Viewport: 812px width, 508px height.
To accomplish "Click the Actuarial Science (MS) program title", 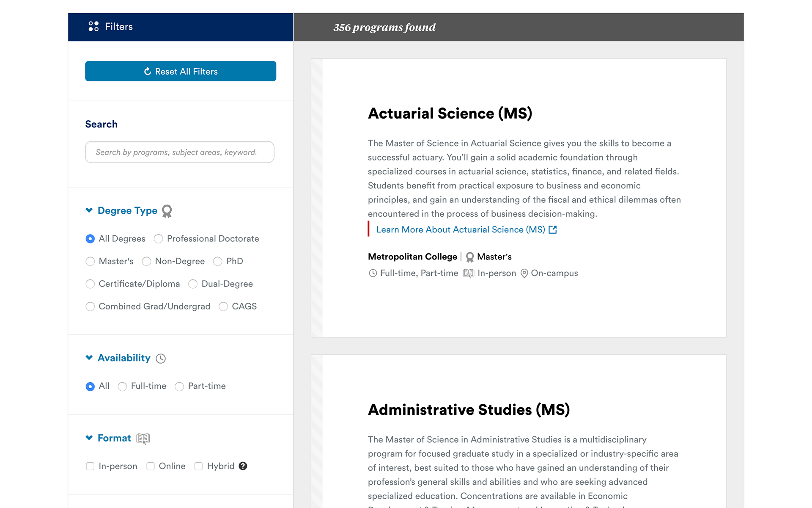I will [450, 113].
